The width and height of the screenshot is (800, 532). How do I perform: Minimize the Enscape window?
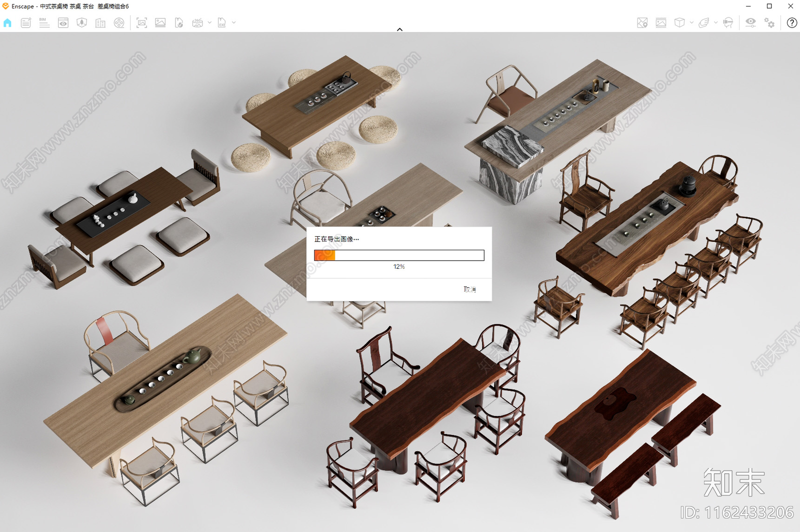click(x=748, y=6)
